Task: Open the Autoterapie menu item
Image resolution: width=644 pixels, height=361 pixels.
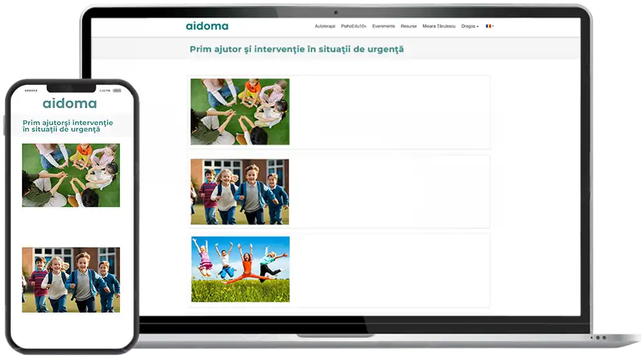Action: click(325, 26)
